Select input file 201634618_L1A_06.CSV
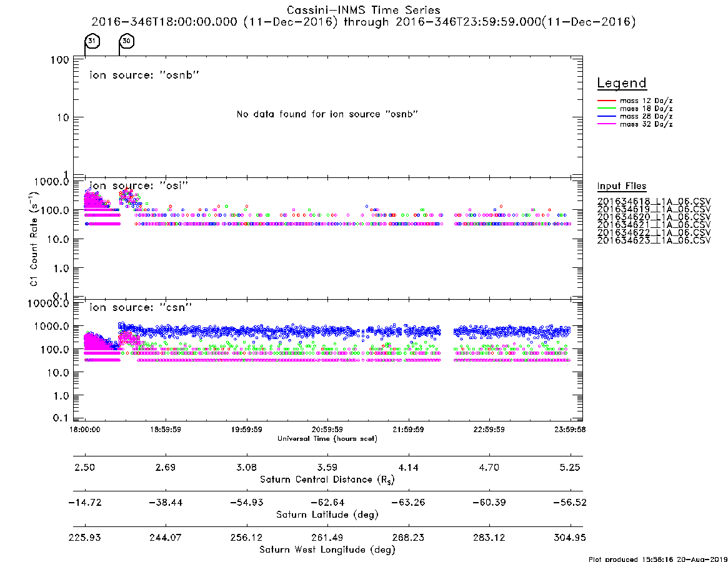Screen dimensions: 728x562 coord(654,202)
